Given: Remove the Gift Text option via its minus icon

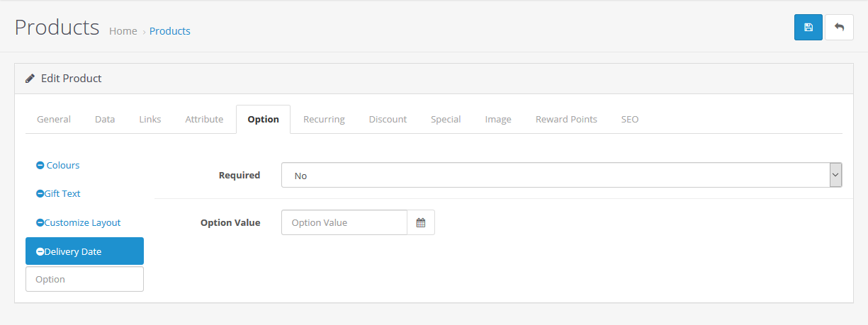Looking at the screenshot, I should pyautogui.click(x=40, y=193).
